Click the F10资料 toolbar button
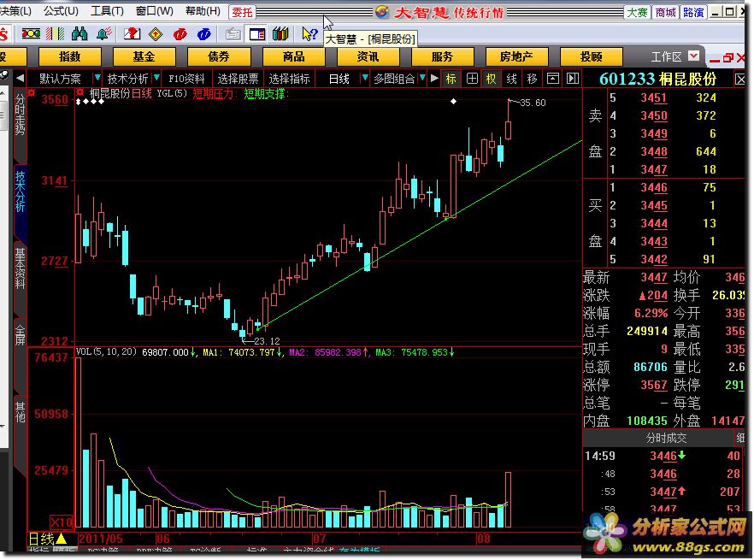Viewport: 754px width, 560px height. 186,79
